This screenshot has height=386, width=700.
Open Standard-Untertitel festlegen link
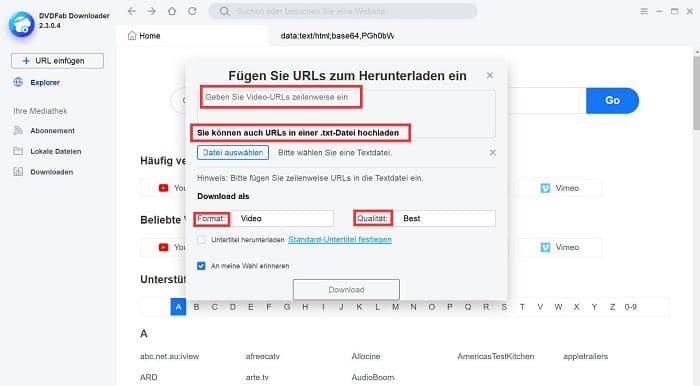tap(340, 240)
